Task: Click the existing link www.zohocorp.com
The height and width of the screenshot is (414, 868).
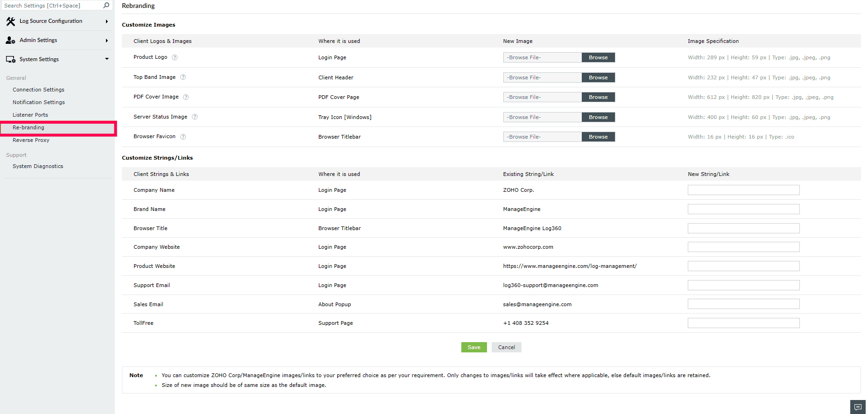Action: (528, 247)
